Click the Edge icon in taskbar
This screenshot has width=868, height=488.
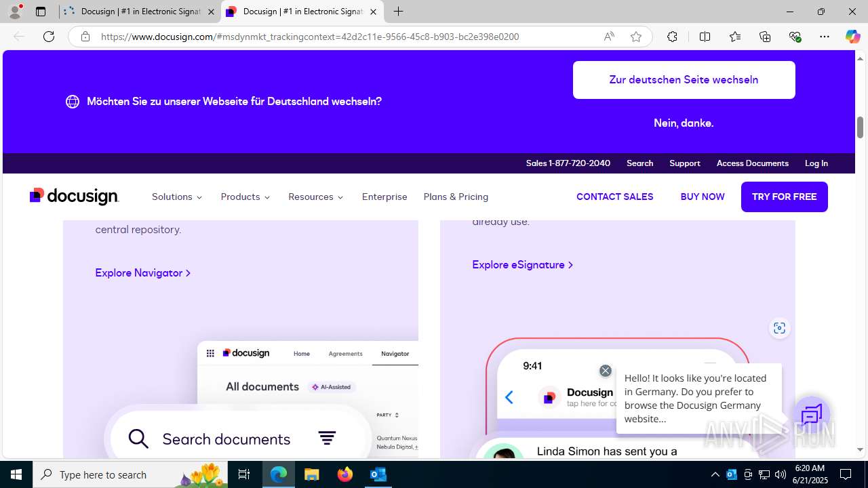[279, 474]
